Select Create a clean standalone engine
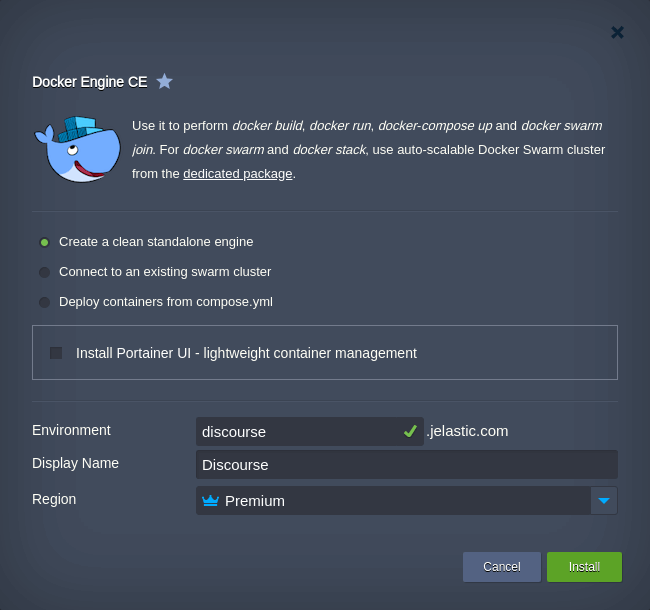 tap(44, 242)
